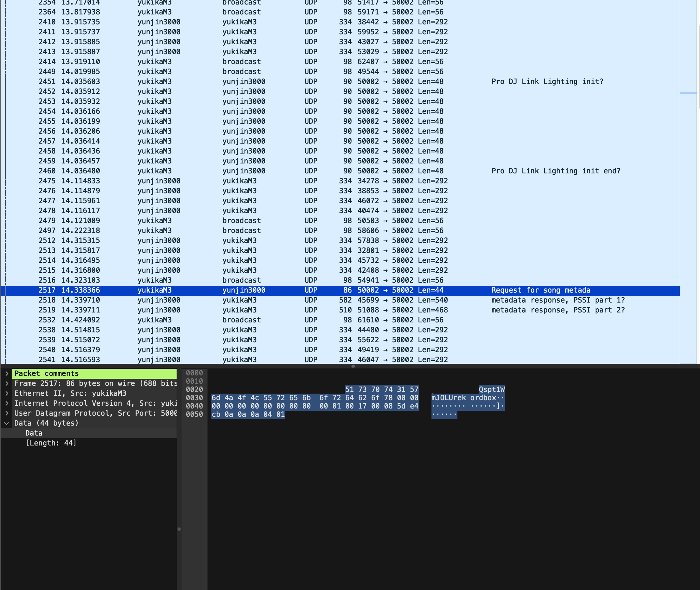
Task: Select packet 2451 Pro DJ Link Lighting init
Action: (x=340, y=82)
